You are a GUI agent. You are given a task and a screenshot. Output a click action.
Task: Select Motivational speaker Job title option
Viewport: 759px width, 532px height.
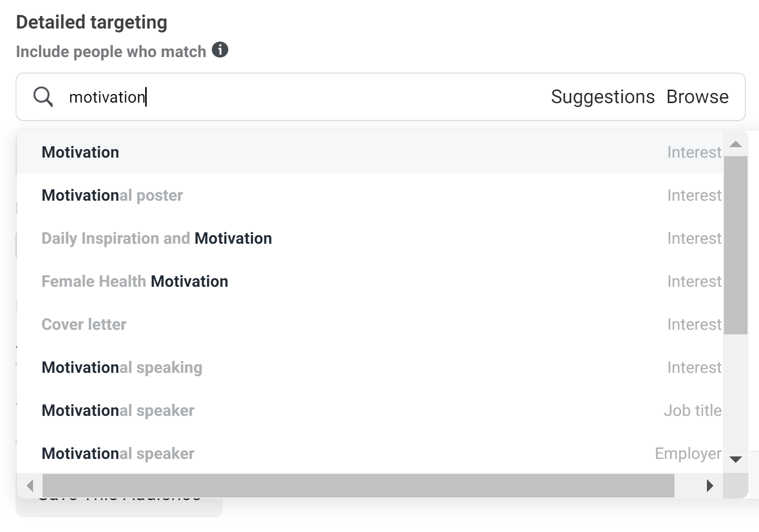click(370, 410)
